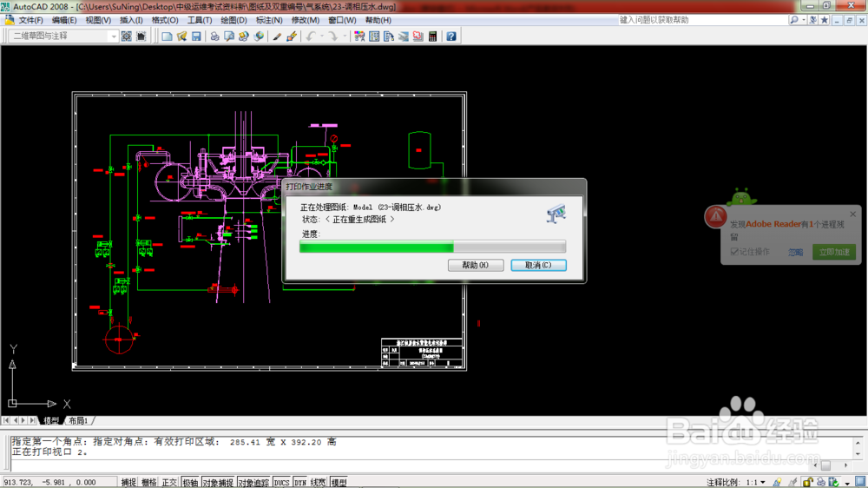Image resolution: width=868 pixels, height=488 pixels.
Task: Click the Publish toolbar icon
Action: click(x=244, y=36)
